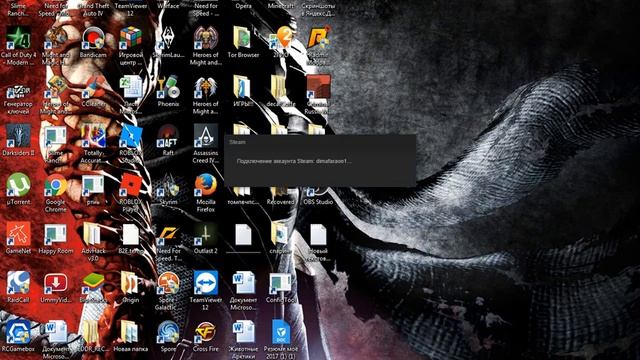Click the Minecraft label at top

(280, 6)
